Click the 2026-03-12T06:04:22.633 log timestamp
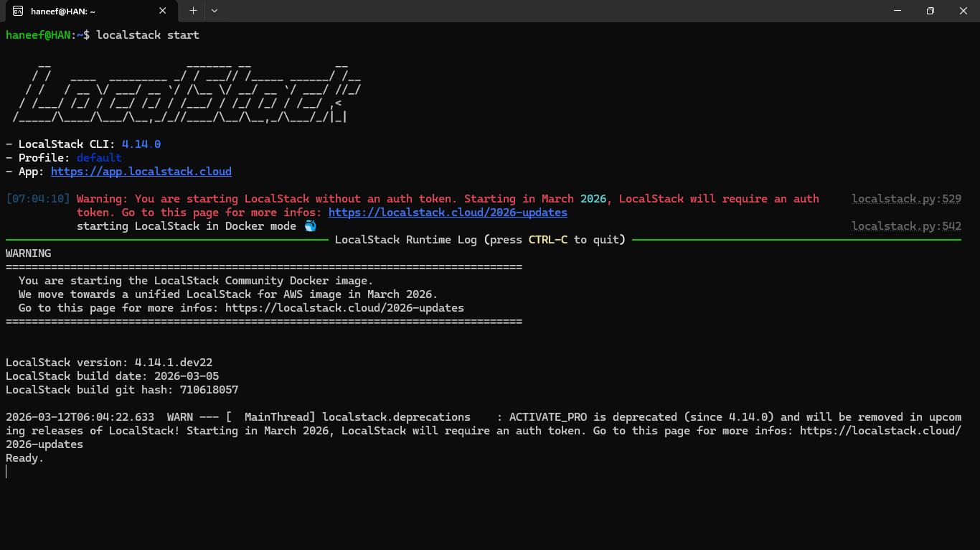This screenshot has height=550, width=980. pos(80,417)
